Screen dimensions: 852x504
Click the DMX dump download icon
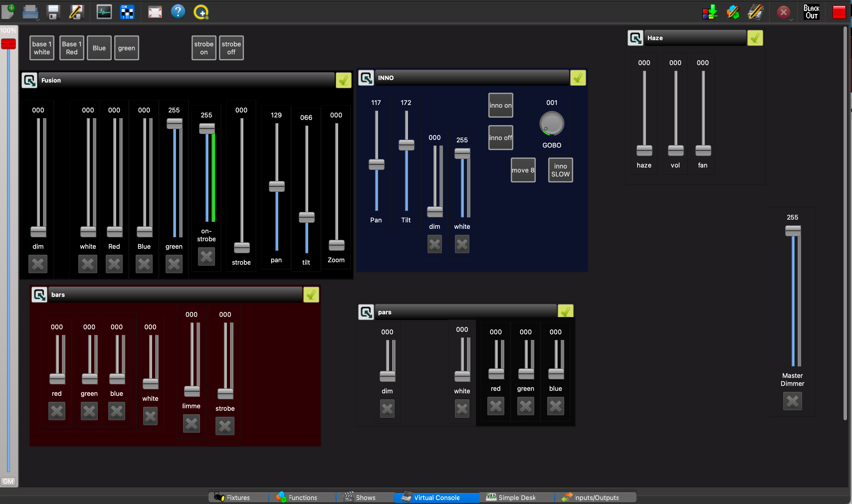(710, 12)
